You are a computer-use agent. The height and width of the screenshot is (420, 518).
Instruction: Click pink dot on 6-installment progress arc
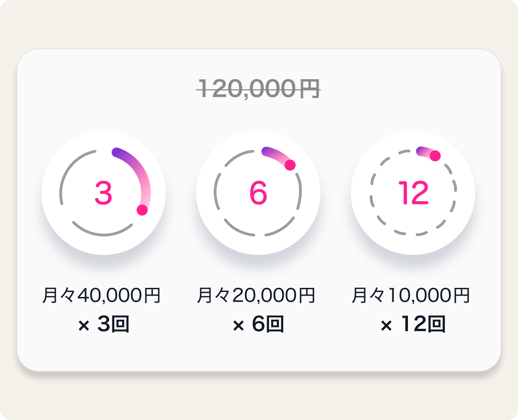(x=290, y=165)
